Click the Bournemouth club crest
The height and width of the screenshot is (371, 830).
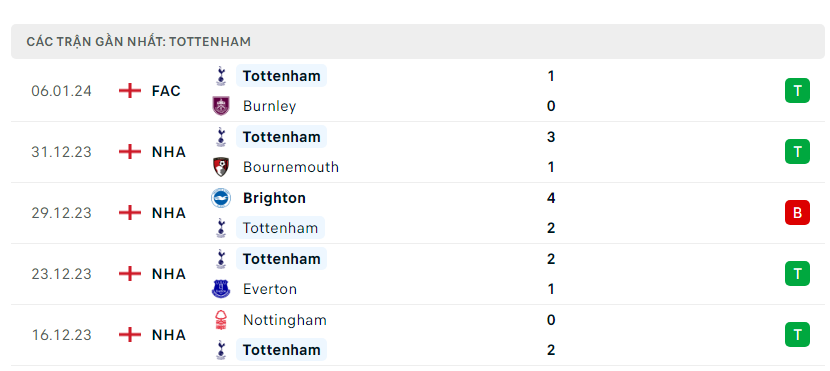pos(221,167)
